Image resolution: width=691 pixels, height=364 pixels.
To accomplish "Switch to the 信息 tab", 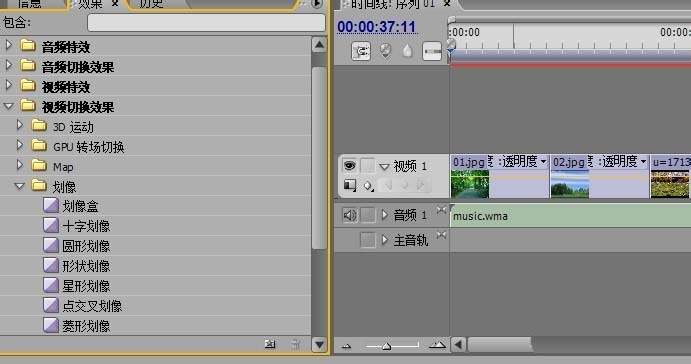I will pos(29,4).
